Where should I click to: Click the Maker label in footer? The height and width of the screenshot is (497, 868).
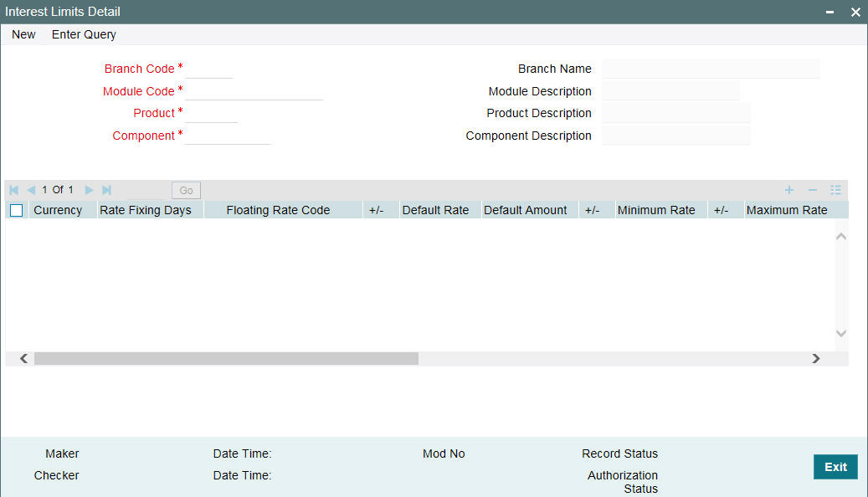pyautogui.click(x=62, y=453)
